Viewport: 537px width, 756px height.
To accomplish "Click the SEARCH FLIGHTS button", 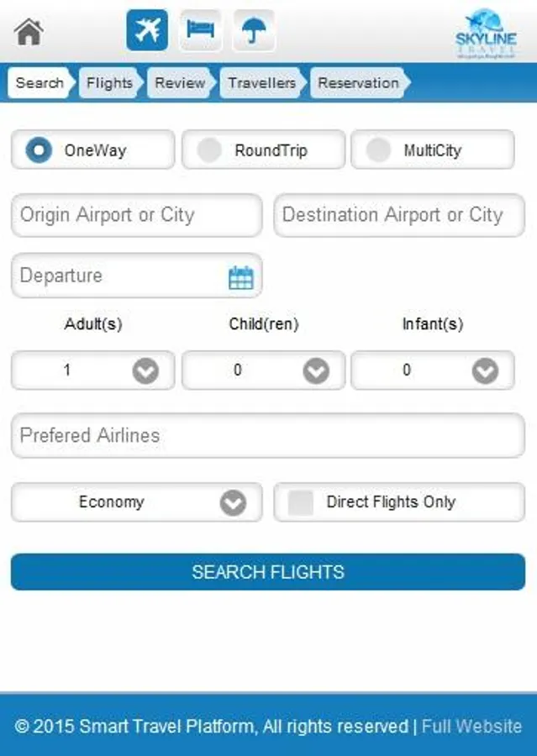I will (268, 572).
